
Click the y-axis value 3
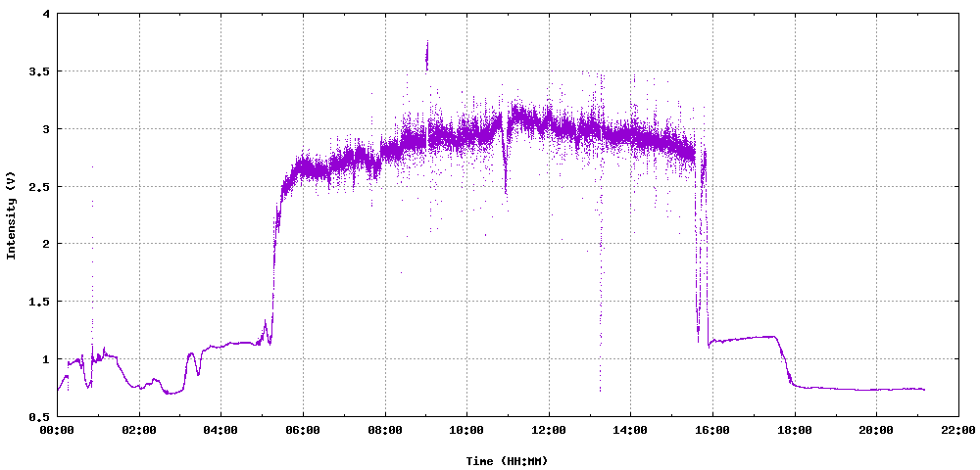tap(47, 128)
